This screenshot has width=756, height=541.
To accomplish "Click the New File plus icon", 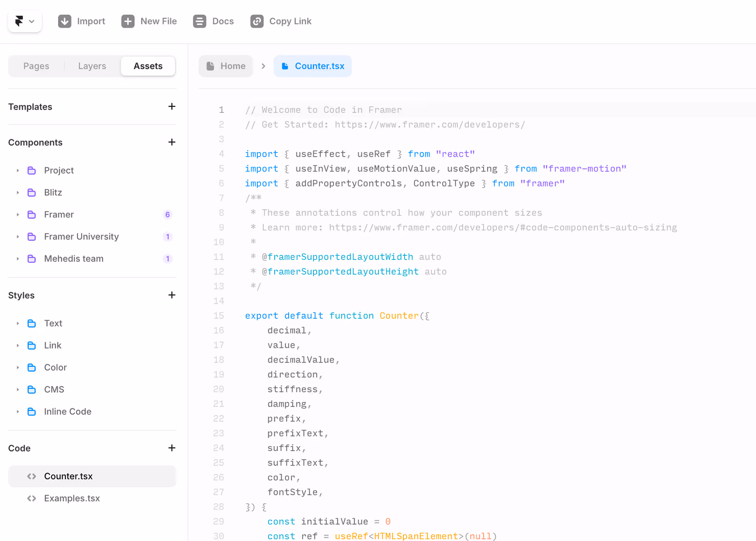I will pos(128,21).
